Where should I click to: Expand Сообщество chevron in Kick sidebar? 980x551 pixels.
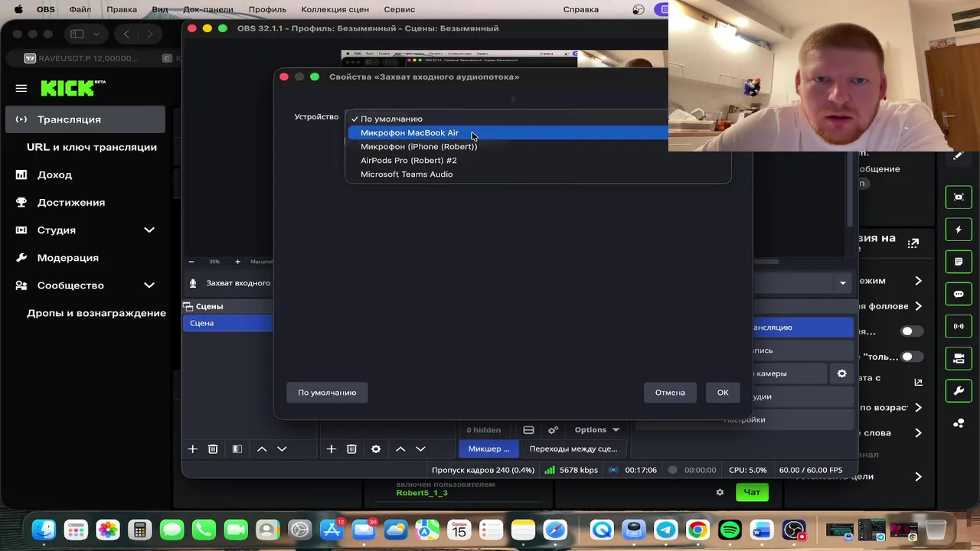point(149,285)
